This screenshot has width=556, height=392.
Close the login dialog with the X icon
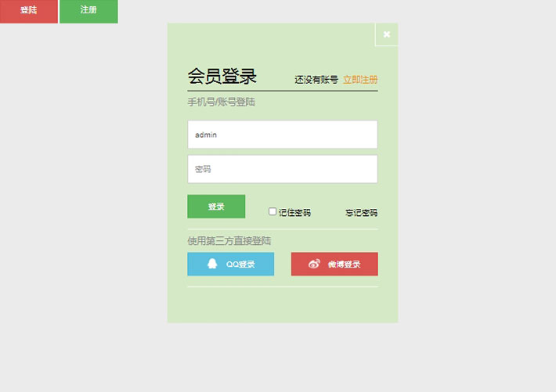pyautogui.click(x=387, y=34)
